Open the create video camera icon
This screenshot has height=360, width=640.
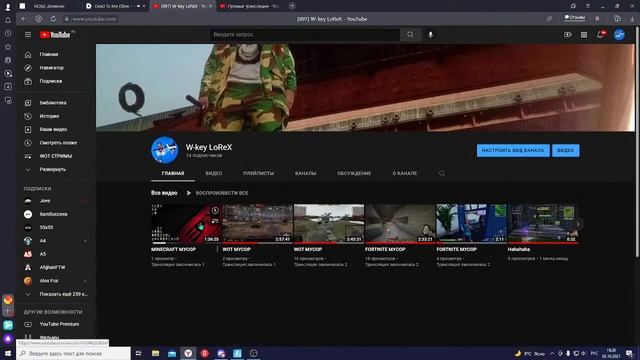click(x=568, y=35)
